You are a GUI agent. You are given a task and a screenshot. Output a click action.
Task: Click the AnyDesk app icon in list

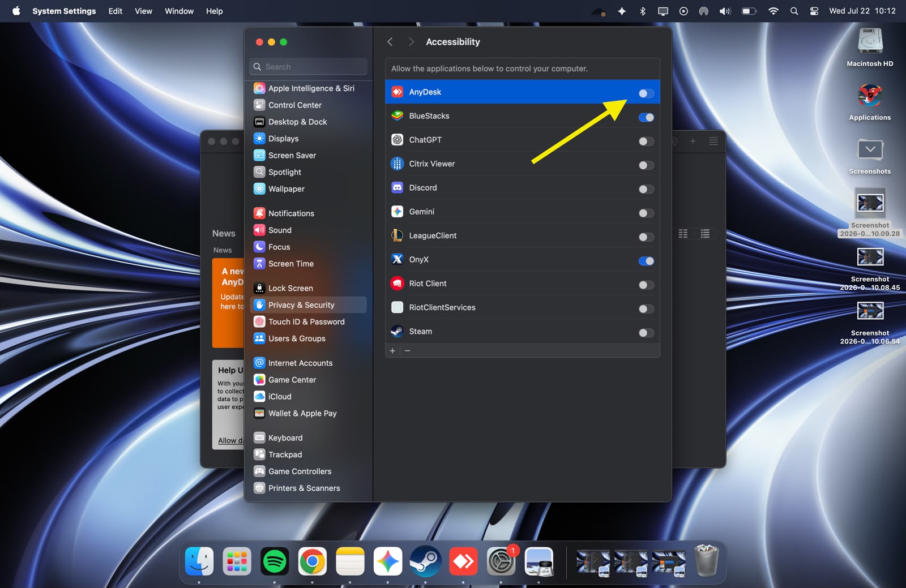click(x=398, y=92)
